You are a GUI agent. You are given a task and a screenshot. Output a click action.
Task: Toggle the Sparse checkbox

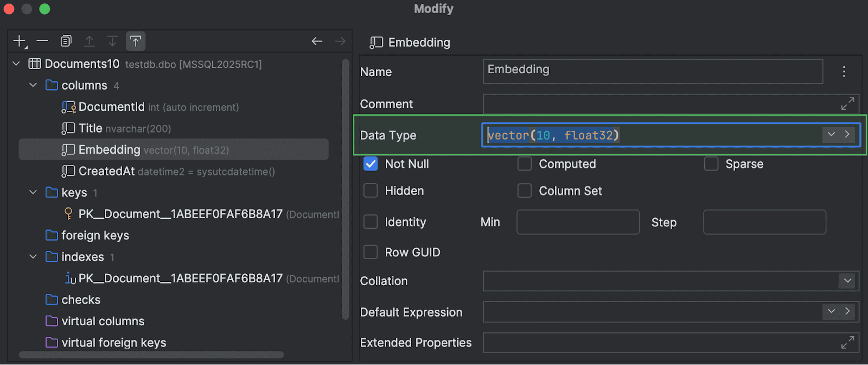[711, 164]
